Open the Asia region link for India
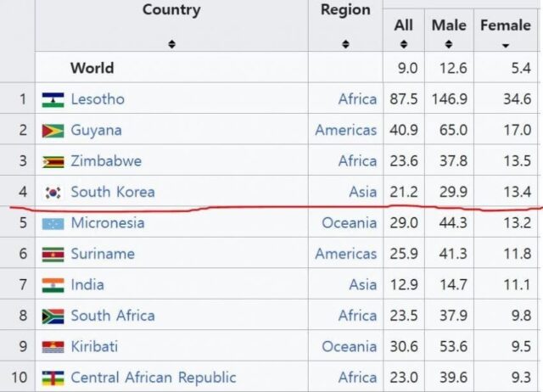 coord(362,285)
